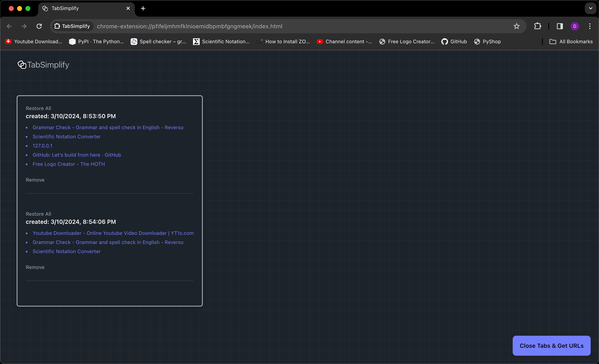This screenshot has height=364, width=599.
Task: Open Youtube Downloader YT1s.com link
Action: [113, 233]
